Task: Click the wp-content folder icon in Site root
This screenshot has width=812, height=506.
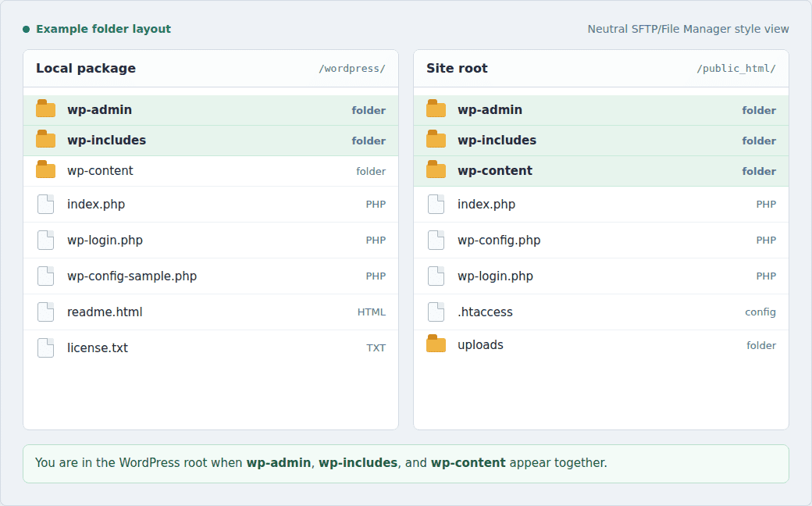Action: pyautogui.click(x=436, y=170)
